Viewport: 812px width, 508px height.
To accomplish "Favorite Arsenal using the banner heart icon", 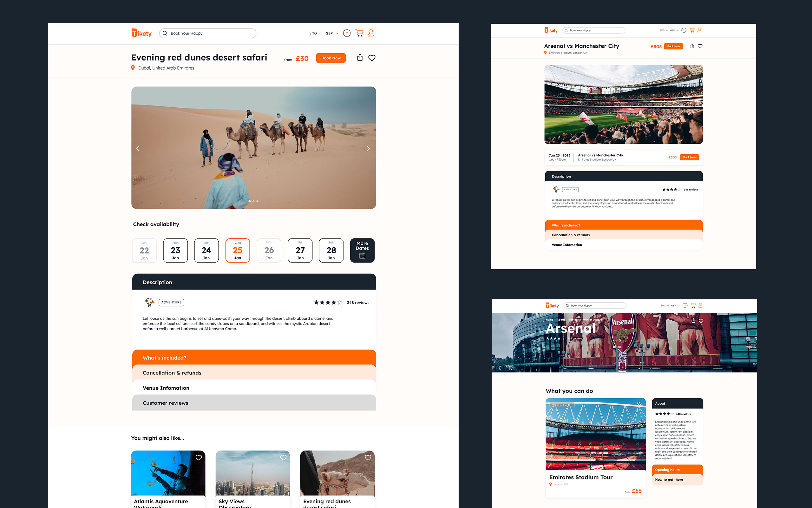I will pyautogui.click(x=701, y=321).
